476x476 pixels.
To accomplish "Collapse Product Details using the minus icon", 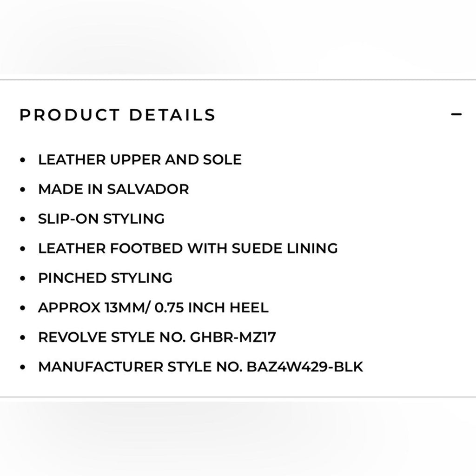I will click(x=456, y=114).
